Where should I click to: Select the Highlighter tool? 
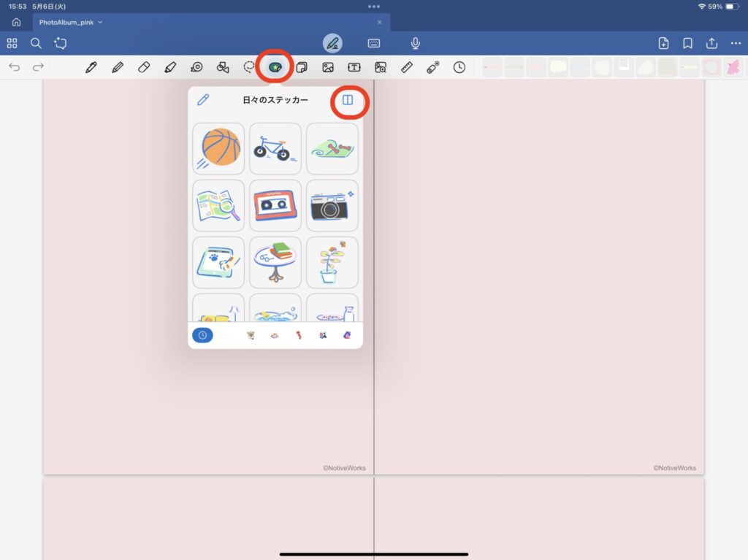[x=169, y=67]
